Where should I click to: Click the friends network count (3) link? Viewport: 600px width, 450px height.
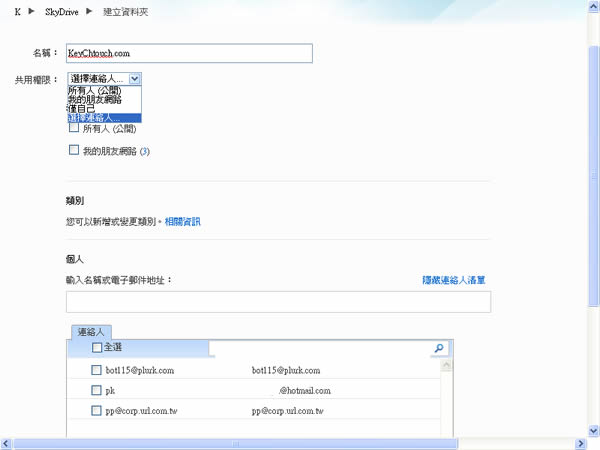point(145,152)
